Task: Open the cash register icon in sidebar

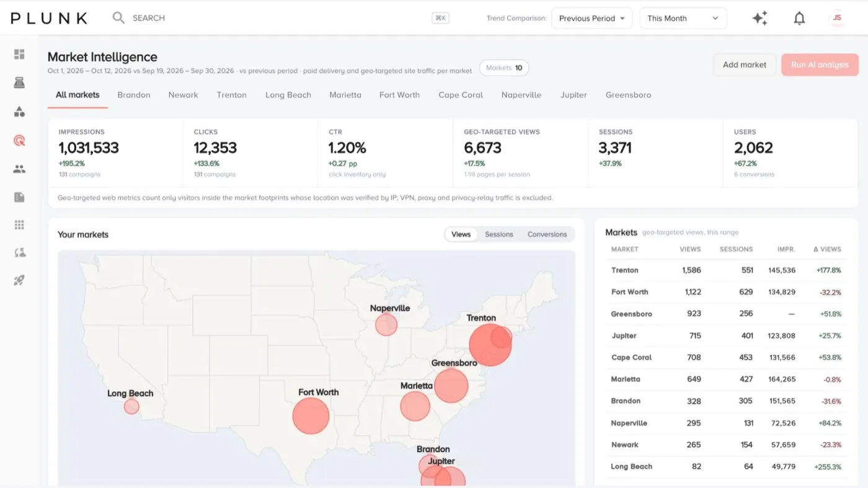Action: click(x=19, y=83)
